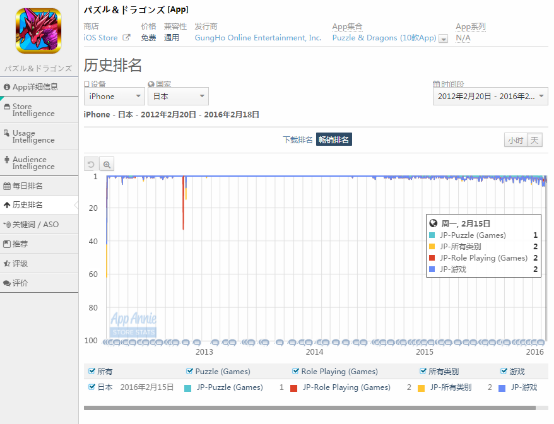This screenshot has width=554, height=424.
Task: Open the external link icon beside iOS Store
Action: [x=126, y=37]
